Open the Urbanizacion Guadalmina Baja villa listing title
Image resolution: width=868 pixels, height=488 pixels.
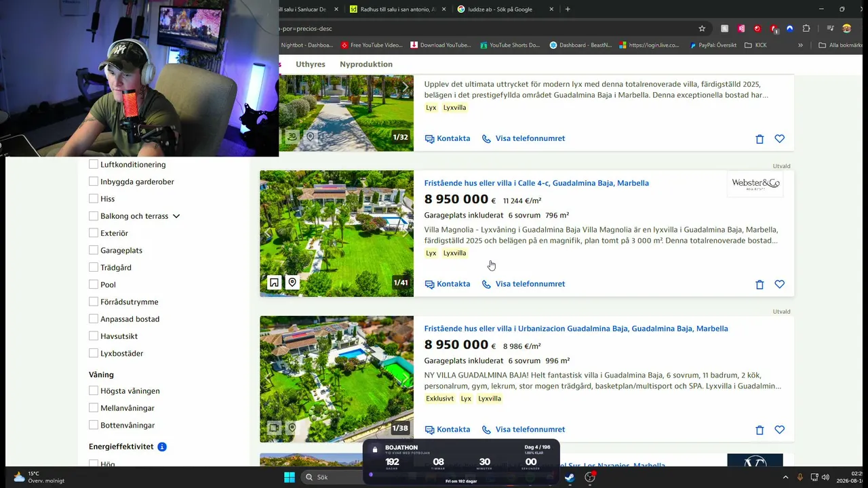coord(576,329)
